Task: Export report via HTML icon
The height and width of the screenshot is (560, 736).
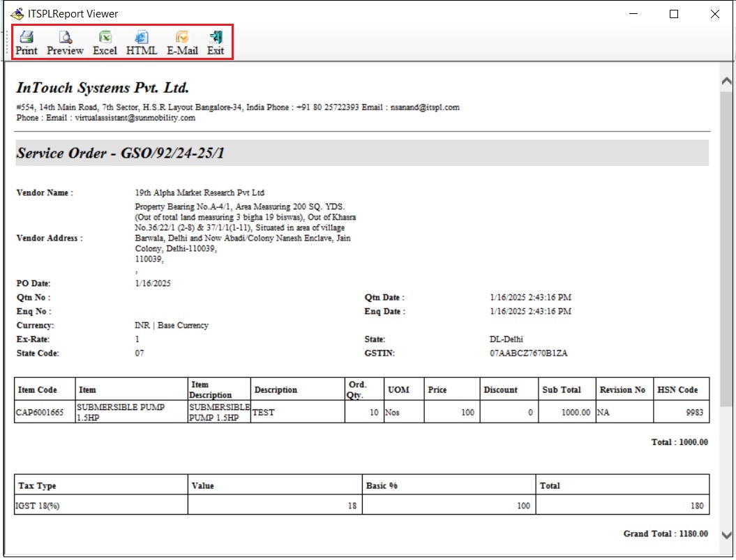Action: [142, 43]
